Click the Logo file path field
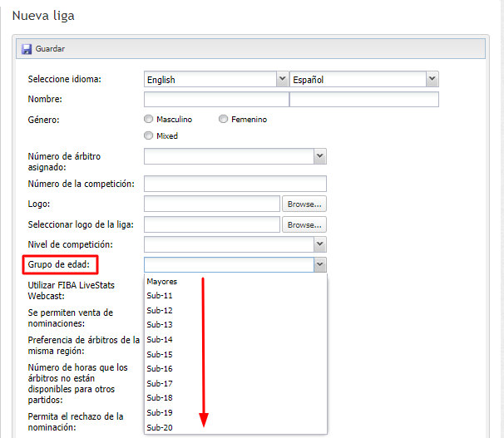 [212, 204]
